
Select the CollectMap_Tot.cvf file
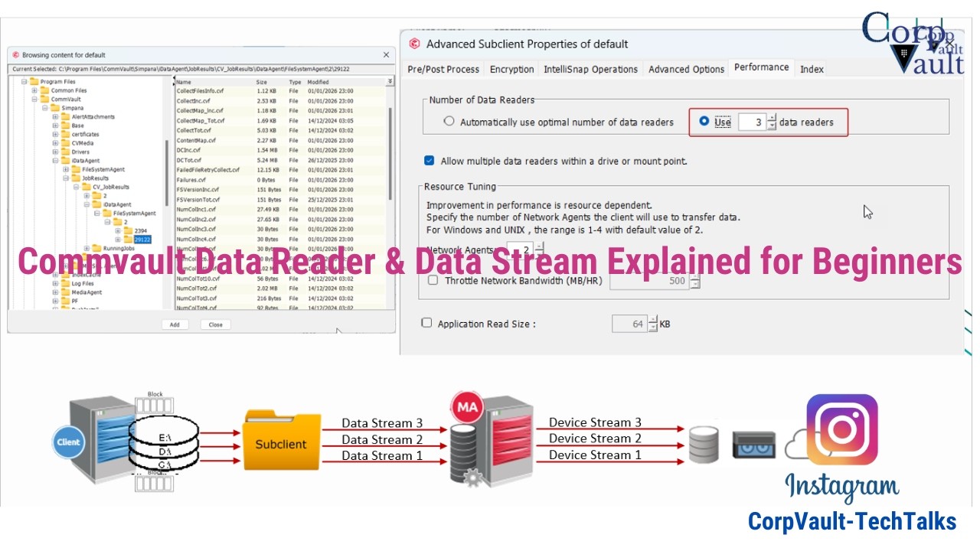(x=280, y=120)
